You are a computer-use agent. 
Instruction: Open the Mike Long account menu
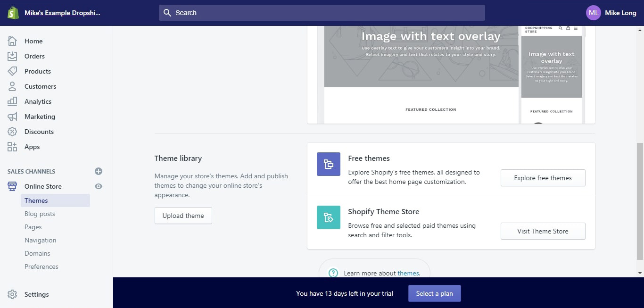tap(611, 13)
